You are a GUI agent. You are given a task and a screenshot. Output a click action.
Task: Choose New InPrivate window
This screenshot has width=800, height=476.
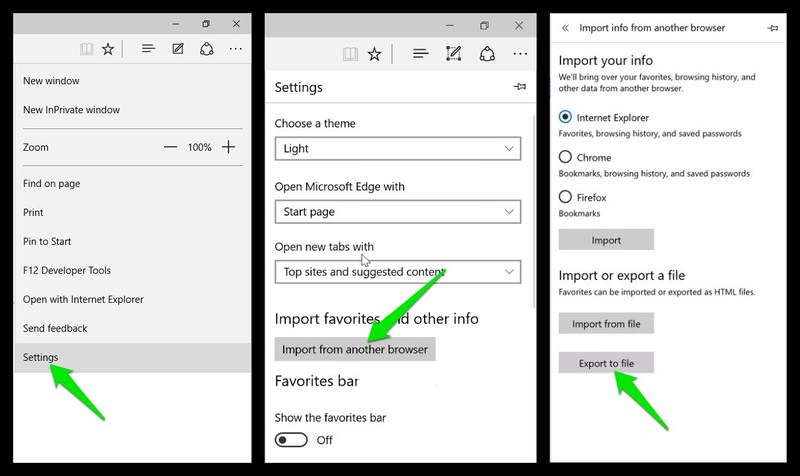tap(132, 110)
